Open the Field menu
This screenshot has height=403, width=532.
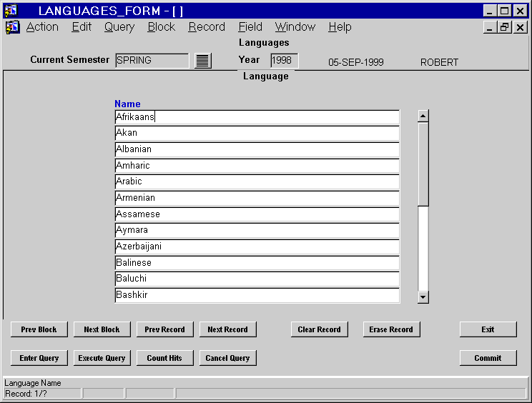[x=250, y=26]
